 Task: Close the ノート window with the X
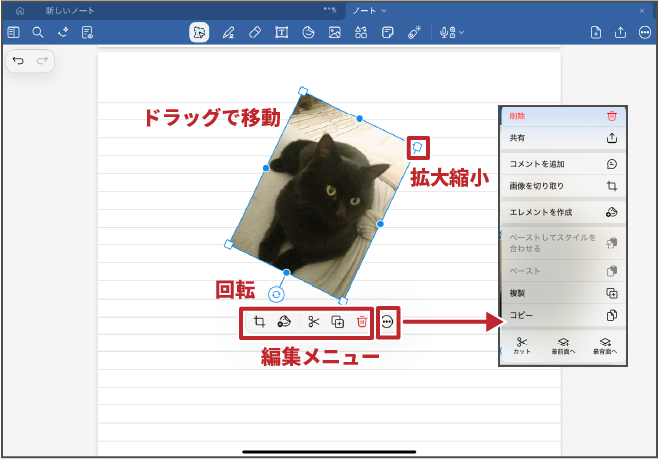[x=642, y=11]
